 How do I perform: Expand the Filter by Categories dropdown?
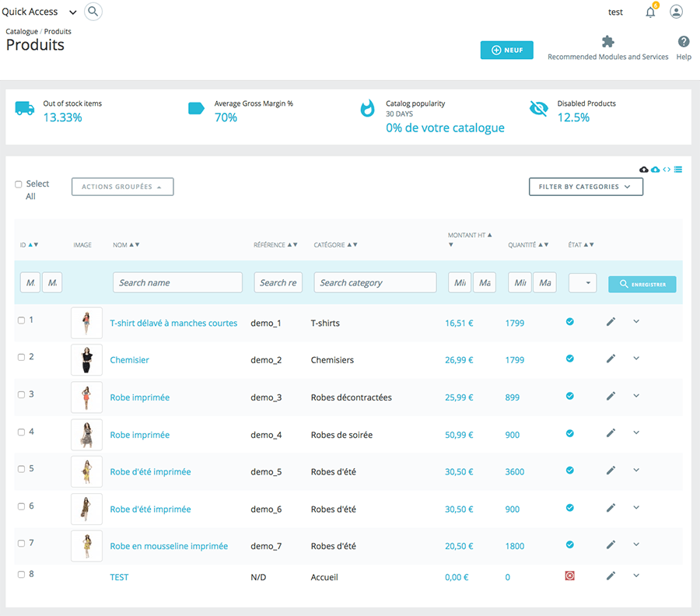(x=585, y=187)
